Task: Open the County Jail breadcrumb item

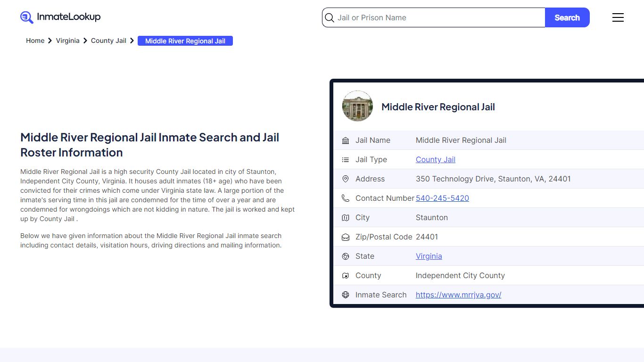Action: point(108,41)
